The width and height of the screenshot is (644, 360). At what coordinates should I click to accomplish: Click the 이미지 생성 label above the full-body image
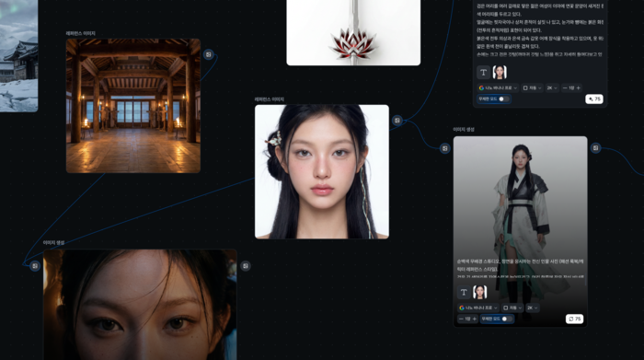[464, 129]
